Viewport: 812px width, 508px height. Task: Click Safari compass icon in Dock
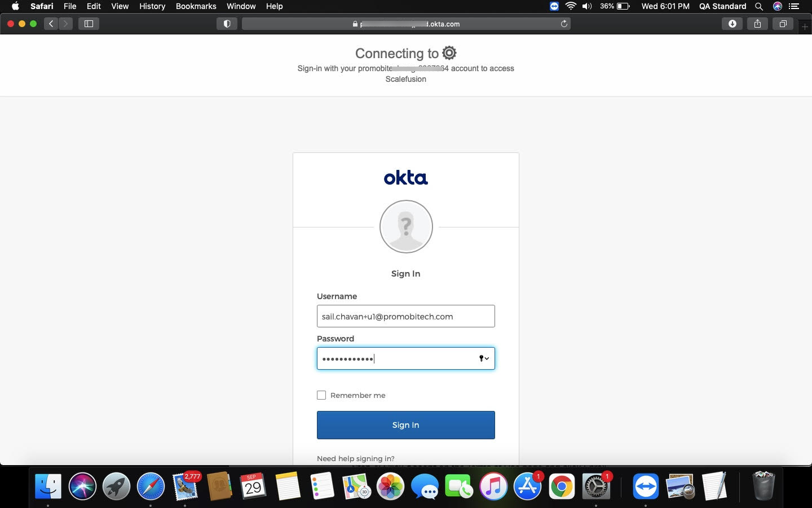[x=151, y=486]
